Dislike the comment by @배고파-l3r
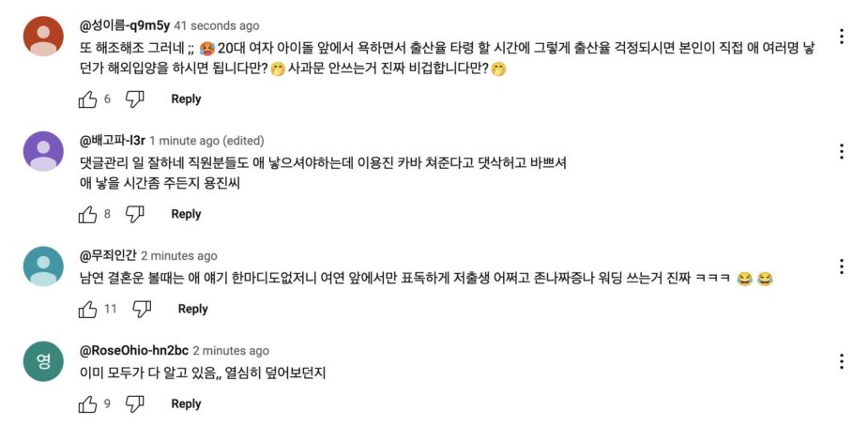This screenshot has width=868, height=426. 135,214
